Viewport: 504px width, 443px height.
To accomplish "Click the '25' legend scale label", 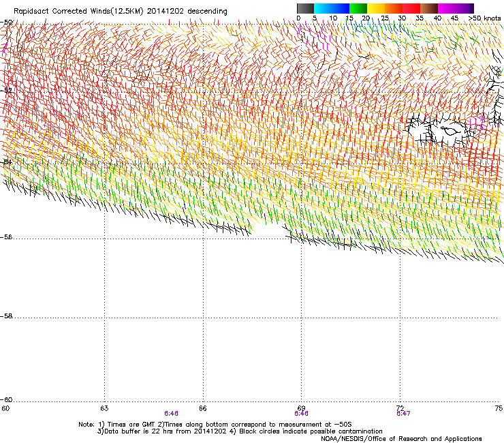I will click(x=385, y=18).
